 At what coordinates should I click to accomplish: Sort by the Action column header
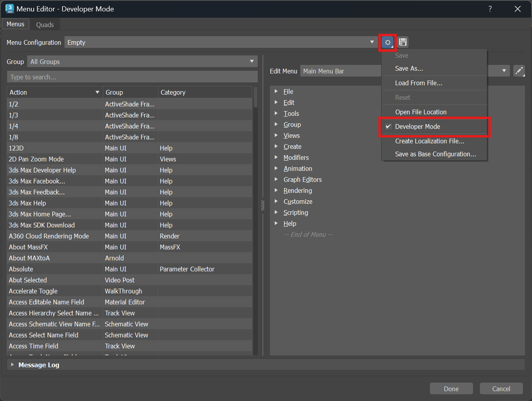(55, 92)
